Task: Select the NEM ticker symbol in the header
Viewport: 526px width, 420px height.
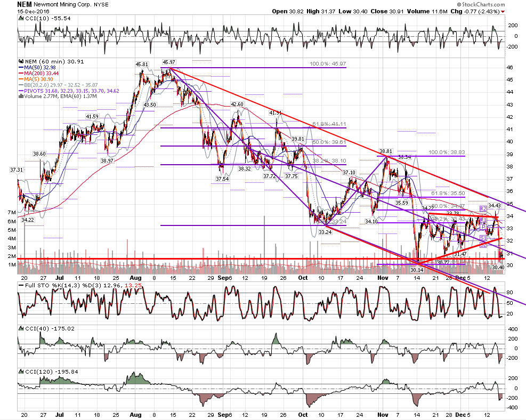Action: [25, 4]
